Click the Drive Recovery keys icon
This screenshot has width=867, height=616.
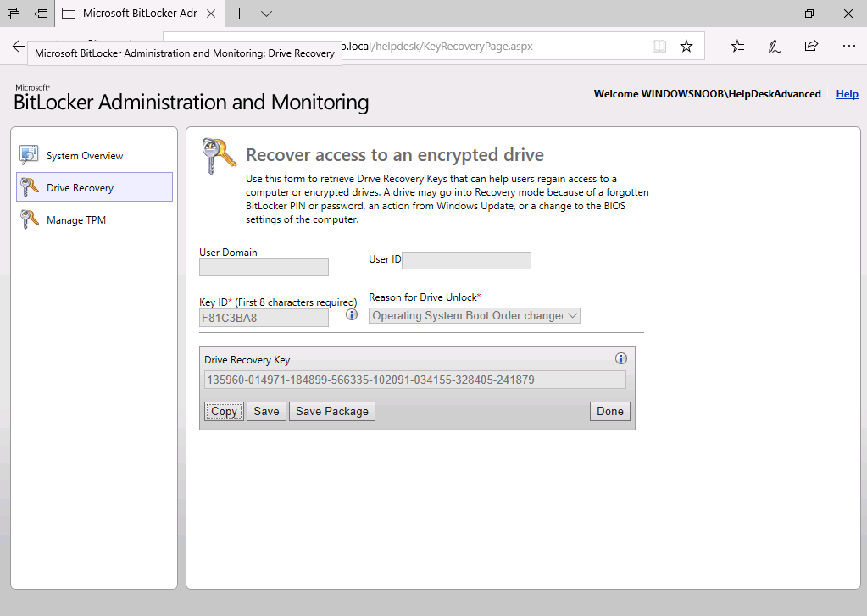(x=30, y=187)
